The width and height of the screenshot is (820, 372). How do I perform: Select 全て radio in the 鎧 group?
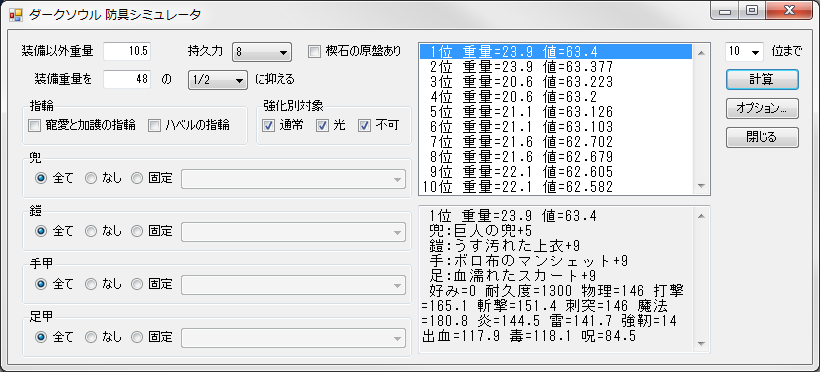tap(41, 231)
